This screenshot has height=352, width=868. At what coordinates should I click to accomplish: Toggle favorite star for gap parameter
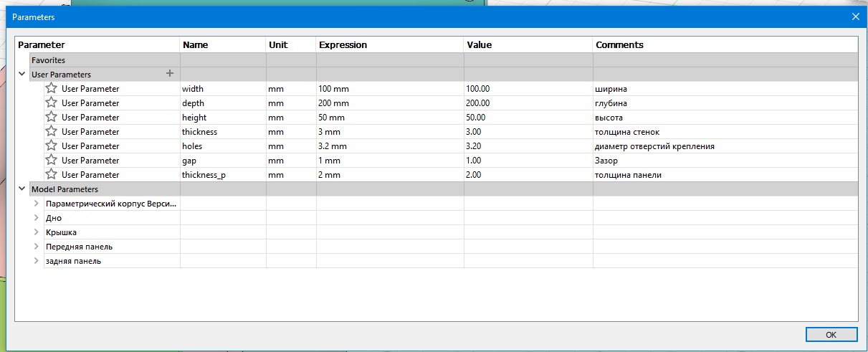click(51, 160)
